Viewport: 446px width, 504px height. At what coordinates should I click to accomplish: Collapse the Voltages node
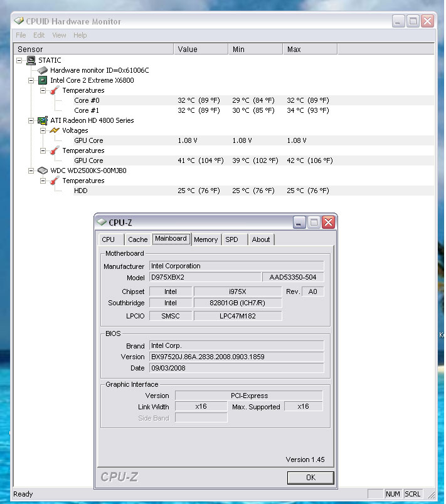[x=43, y=130]
